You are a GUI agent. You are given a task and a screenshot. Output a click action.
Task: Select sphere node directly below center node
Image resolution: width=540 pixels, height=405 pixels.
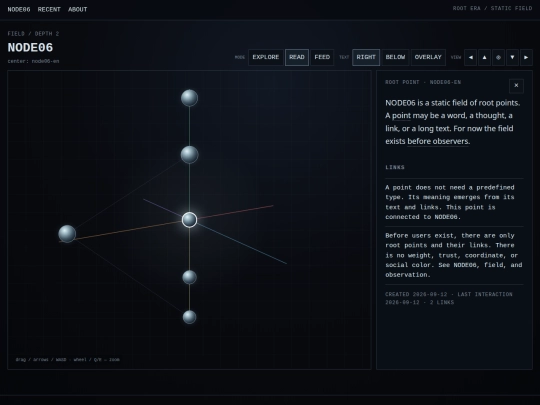pos(189,277)
